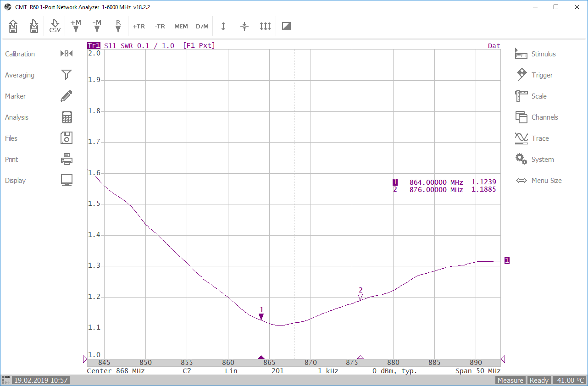Viewport: 588px width, 386px height.
Task: Click the recall state toolbar icon
Action: click(13, 26)
